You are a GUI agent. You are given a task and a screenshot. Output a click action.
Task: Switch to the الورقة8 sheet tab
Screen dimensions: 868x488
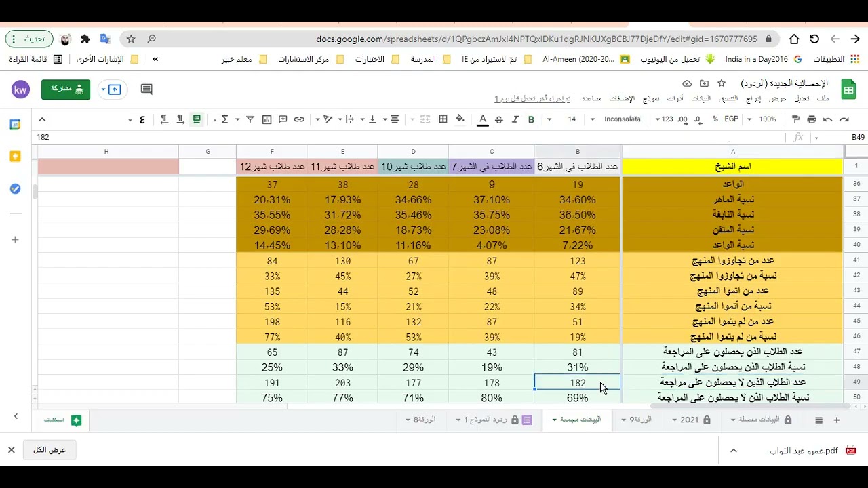pyautogui.click(x=421, y=420)
